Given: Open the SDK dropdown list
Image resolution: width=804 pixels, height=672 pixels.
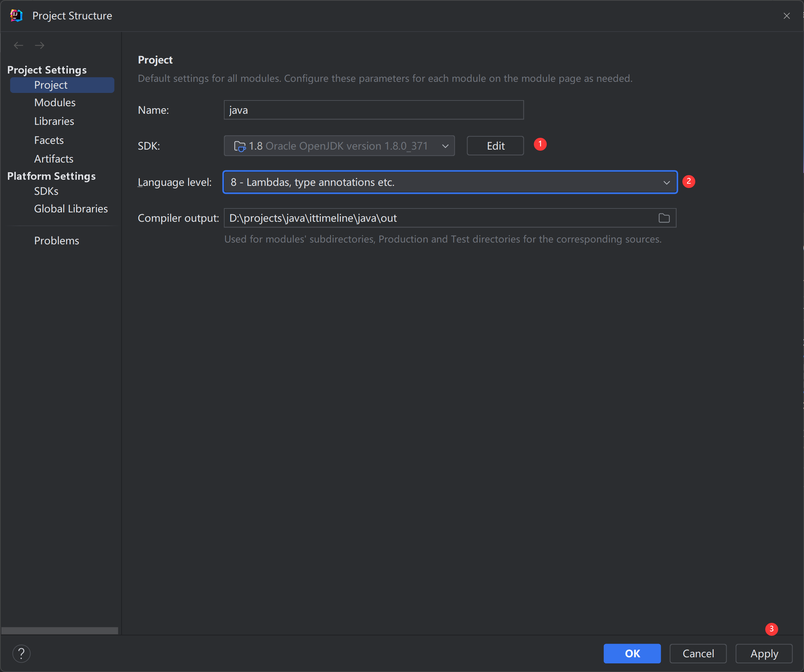Looking at the screenshot, I should click(339, 146).
